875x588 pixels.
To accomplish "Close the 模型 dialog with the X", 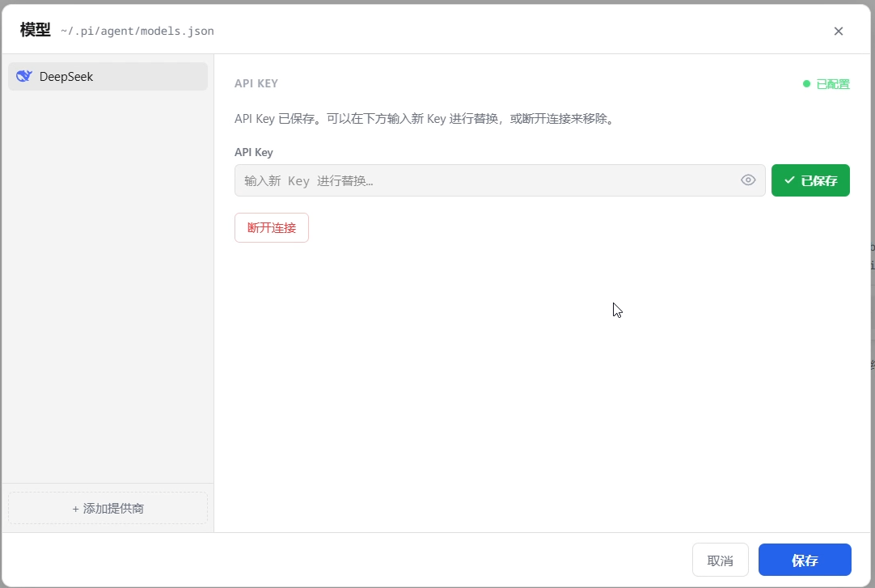I will point(838,32).
